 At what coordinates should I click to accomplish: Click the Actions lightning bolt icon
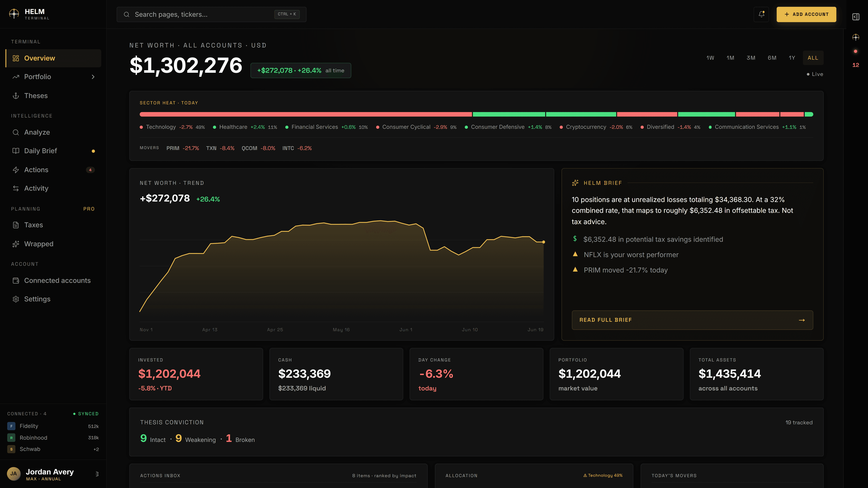tap(16, 170)
